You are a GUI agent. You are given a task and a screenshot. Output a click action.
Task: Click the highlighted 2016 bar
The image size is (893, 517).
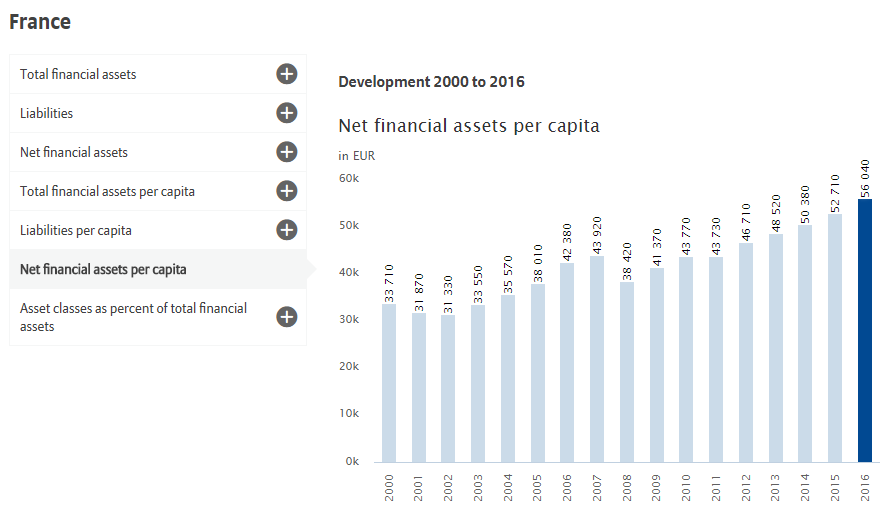[x=864, y=330]
